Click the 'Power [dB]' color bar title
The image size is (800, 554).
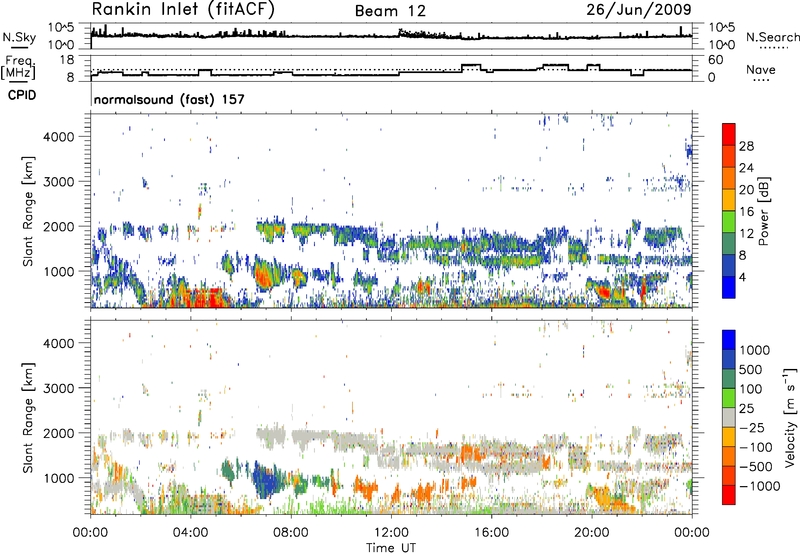(763, 211)
